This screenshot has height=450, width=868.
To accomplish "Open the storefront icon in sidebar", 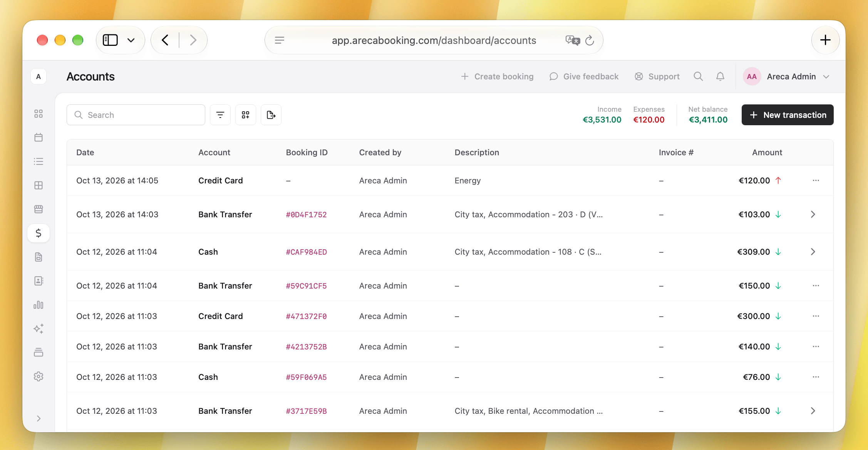I will click(39, 209).
